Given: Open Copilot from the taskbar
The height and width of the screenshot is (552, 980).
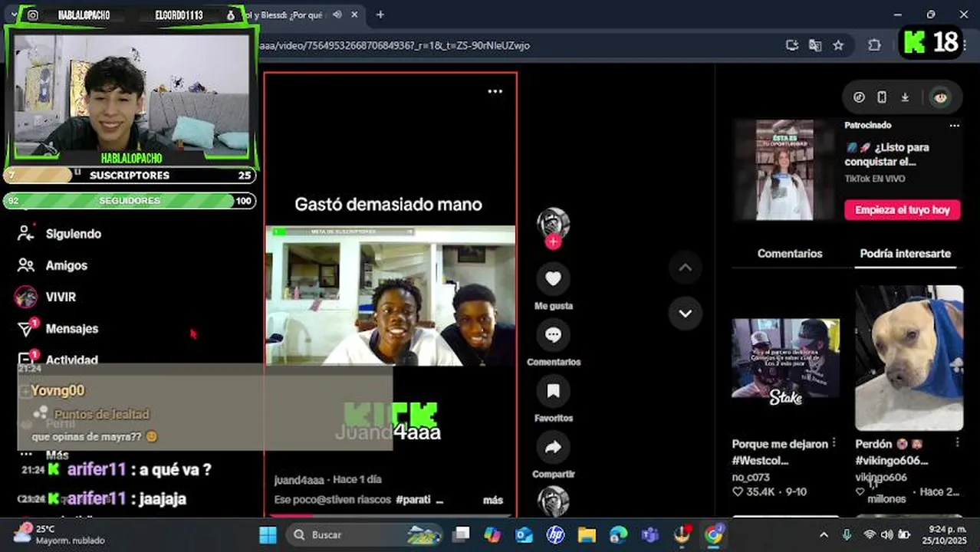Looking at the screenshot, I should 492,534.
